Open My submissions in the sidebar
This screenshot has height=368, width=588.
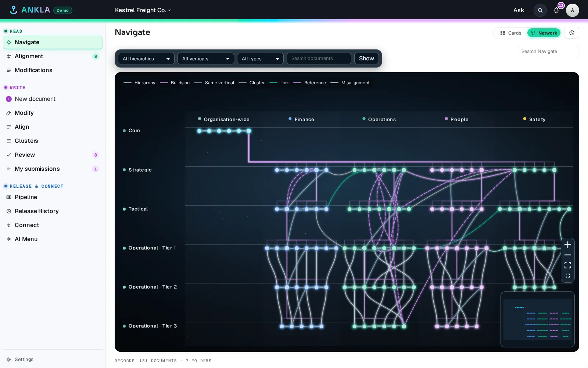click(53, 169)
